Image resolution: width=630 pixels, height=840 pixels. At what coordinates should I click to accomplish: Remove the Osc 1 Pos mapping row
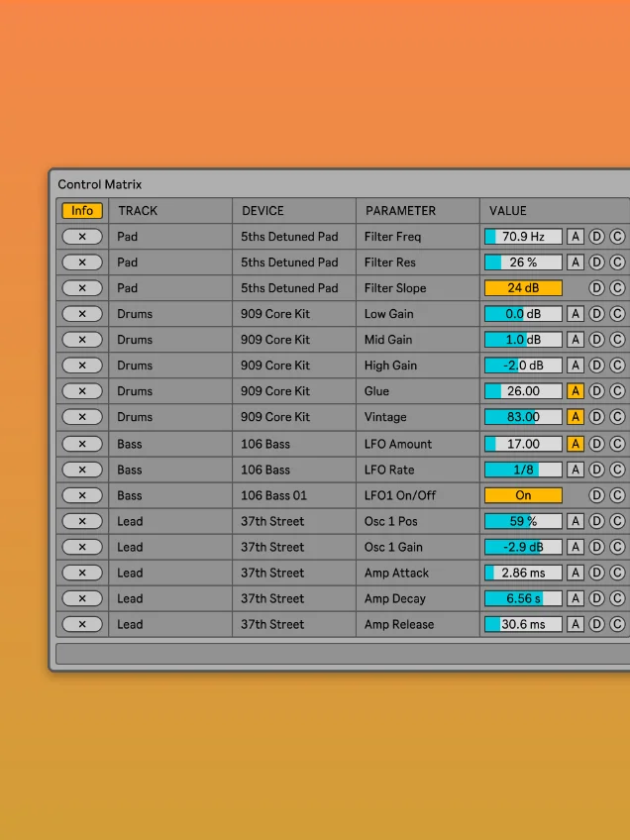point(82,521)
